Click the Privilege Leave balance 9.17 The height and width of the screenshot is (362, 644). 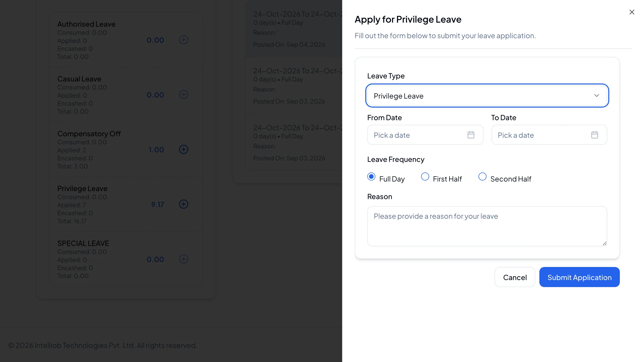click(157, 204)
